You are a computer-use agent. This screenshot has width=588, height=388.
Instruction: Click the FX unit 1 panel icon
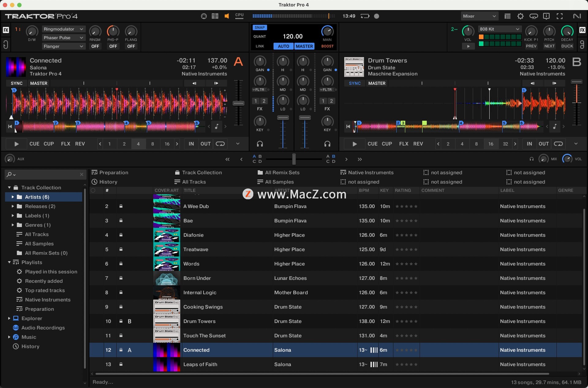pos(6,30)
